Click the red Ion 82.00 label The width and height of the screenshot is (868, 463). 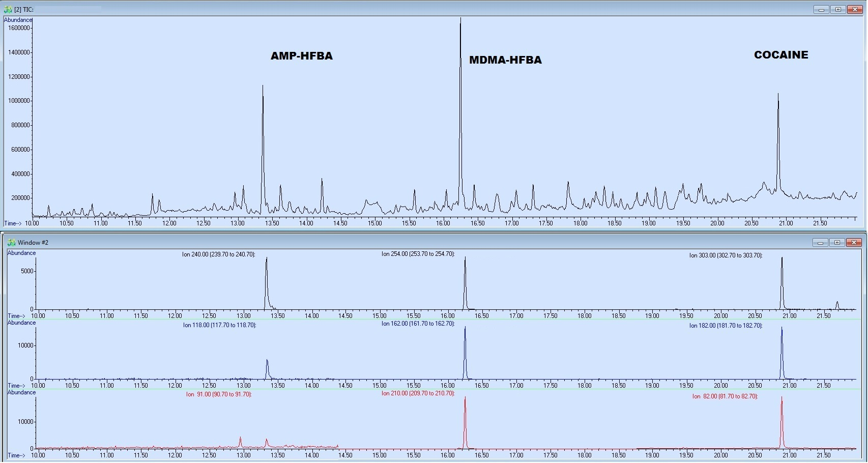[725, 396]
